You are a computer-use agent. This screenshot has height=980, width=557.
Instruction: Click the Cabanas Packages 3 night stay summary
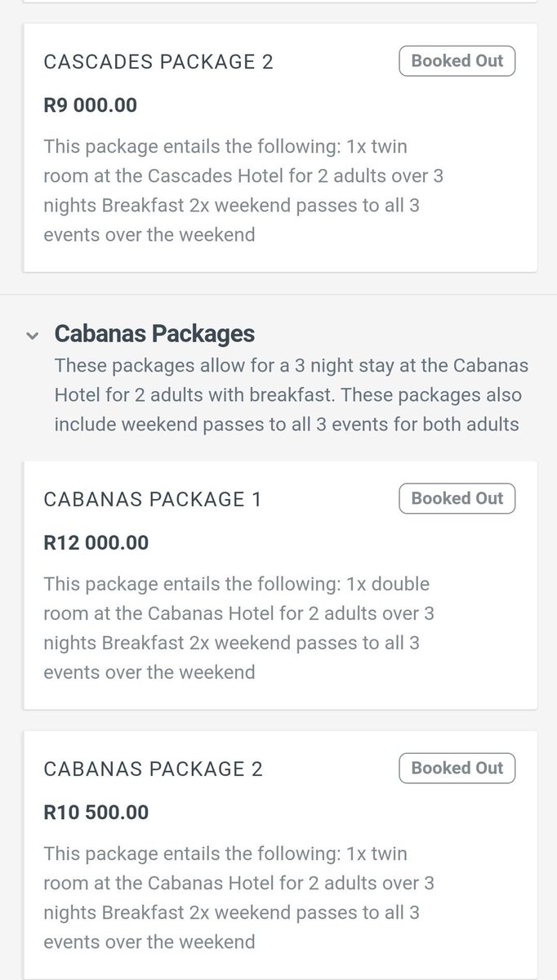(291, 394)
